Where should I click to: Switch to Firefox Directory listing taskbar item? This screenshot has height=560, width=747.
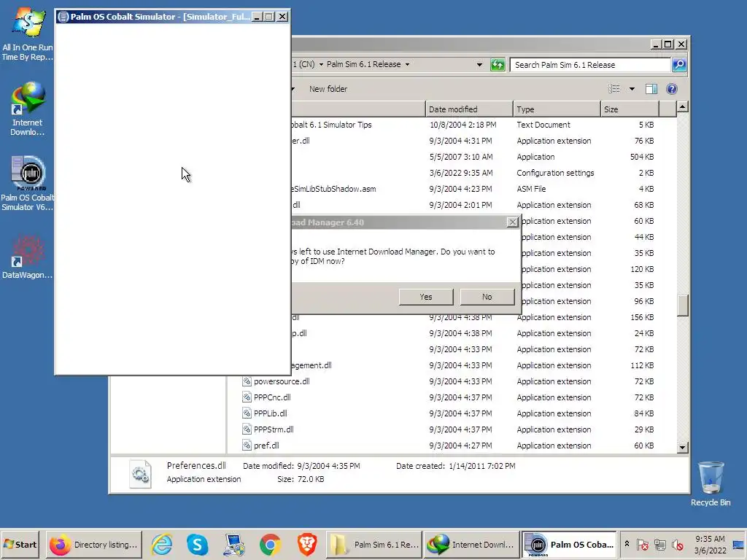coord(94,544)
